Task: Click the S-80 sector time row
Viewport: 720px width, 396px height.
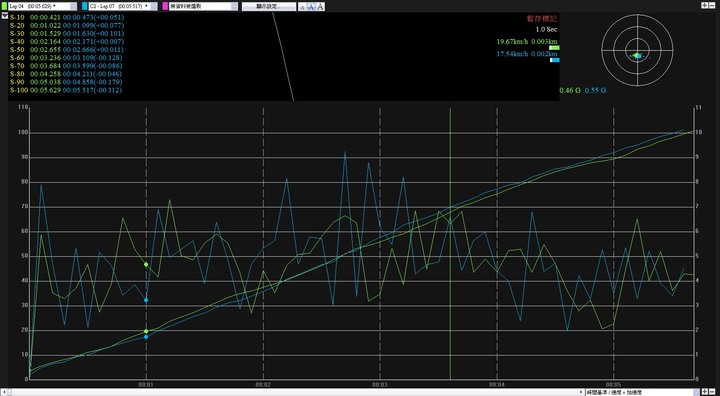Action: pos(67,74)
